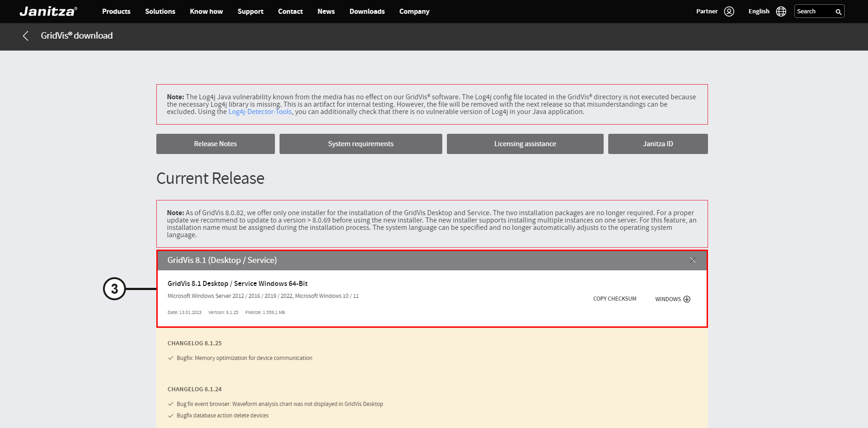Screen dimensions: 868x428
Task: Click Memory optimization bugfix entry
Action: pos(245,358)
